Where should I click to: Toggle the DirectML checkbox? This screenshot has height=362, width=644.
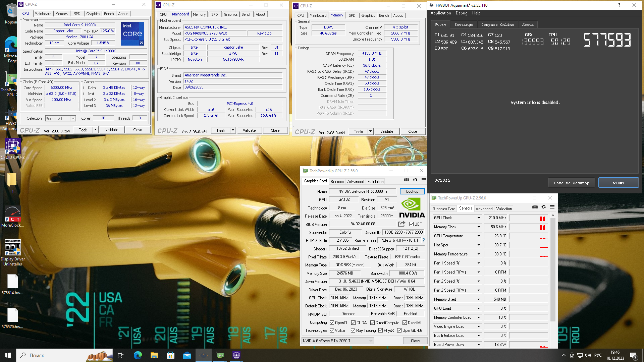click(x=405, y=323)
